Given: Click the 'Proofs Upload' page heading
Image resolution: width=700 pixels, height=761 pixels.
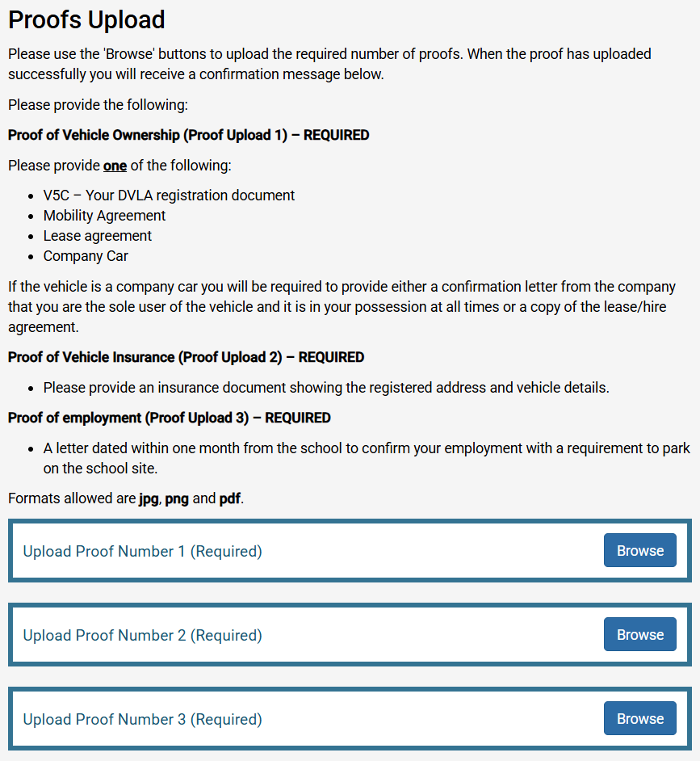Looking at the screenshot, I should click(86, 20).
